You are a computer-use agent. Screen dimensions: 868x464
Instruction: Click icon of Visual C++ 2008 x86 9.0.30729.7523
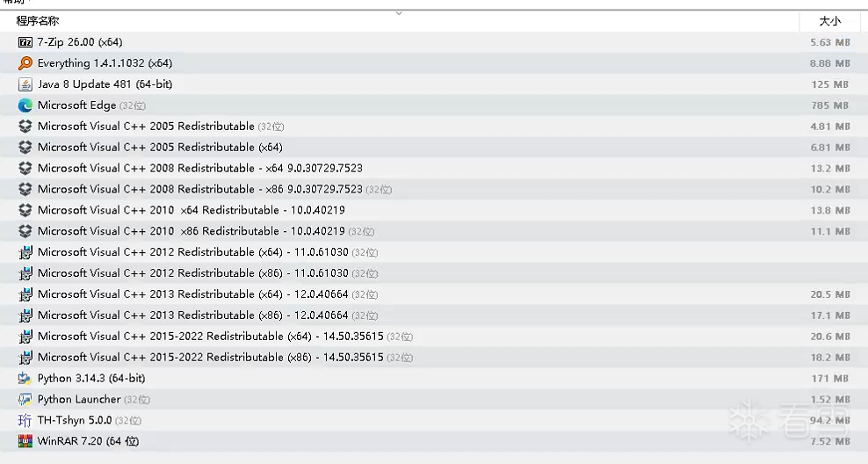(25, 189)
